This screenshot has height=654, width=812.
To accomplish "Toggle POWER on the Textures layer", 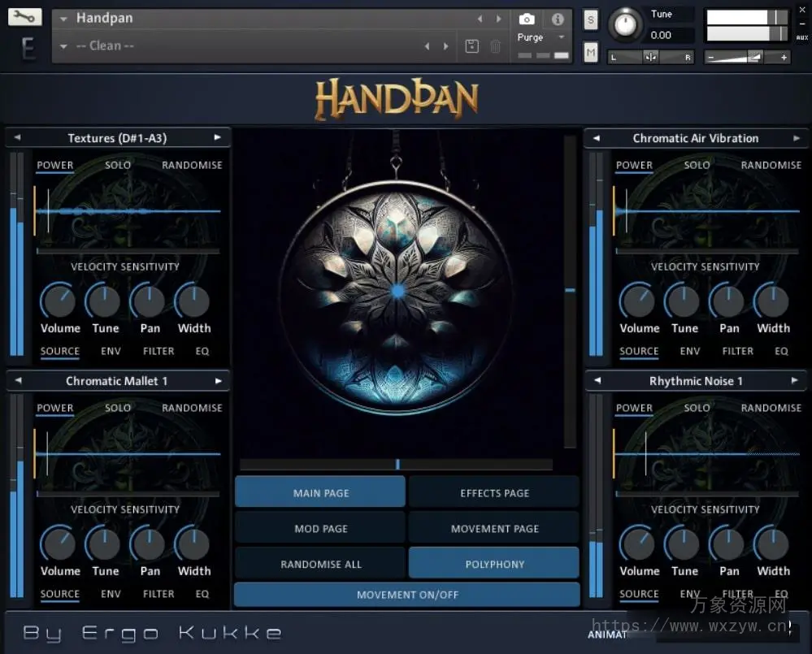I will (x=54, y=165).
